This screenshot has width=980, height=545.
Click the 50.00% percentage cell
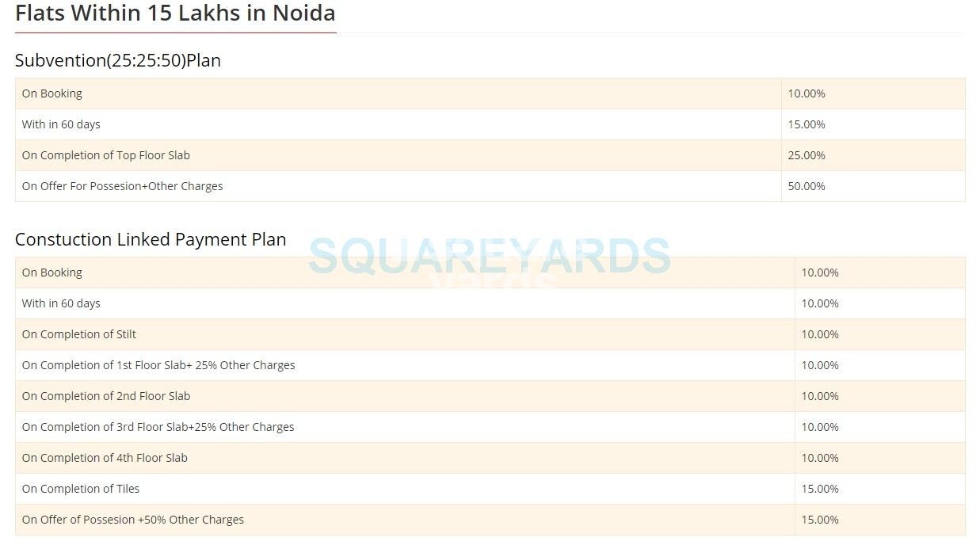[806, 186]
